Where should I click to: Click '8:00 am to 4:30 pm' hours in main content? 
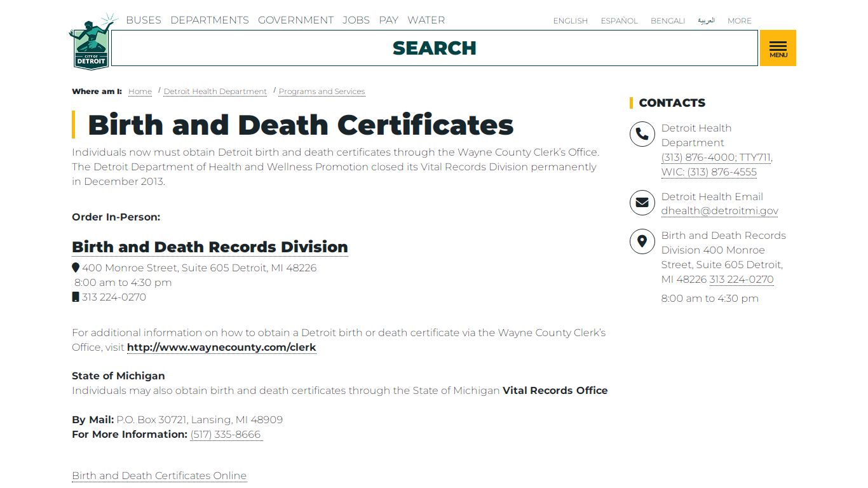[123, 282]
